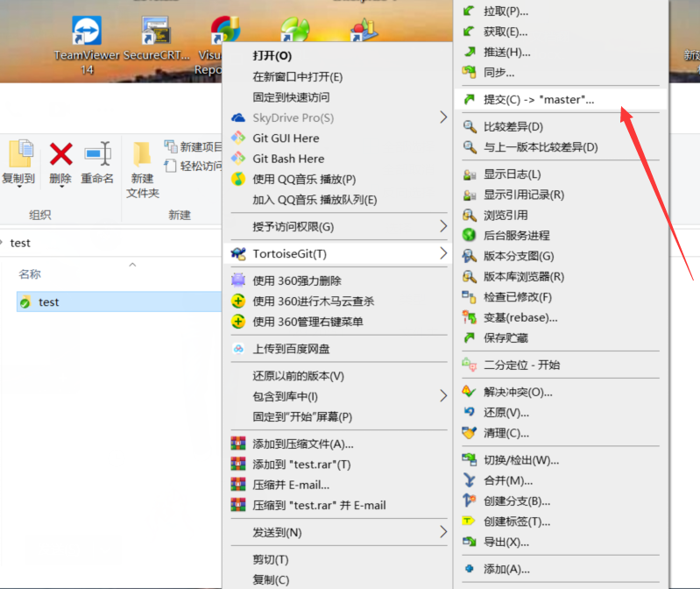Click the Pull (拉取) arrow icon
The height and width of the screenshot is (589, 700).
469,11
